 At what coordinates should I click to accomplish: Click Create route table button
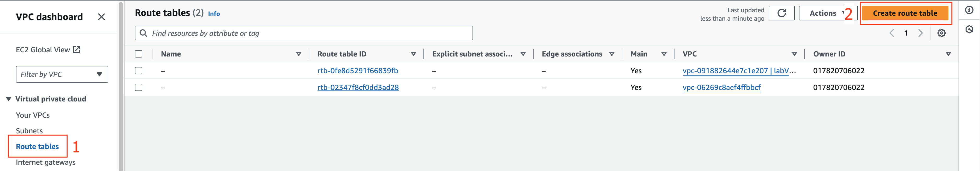[905, 13]
